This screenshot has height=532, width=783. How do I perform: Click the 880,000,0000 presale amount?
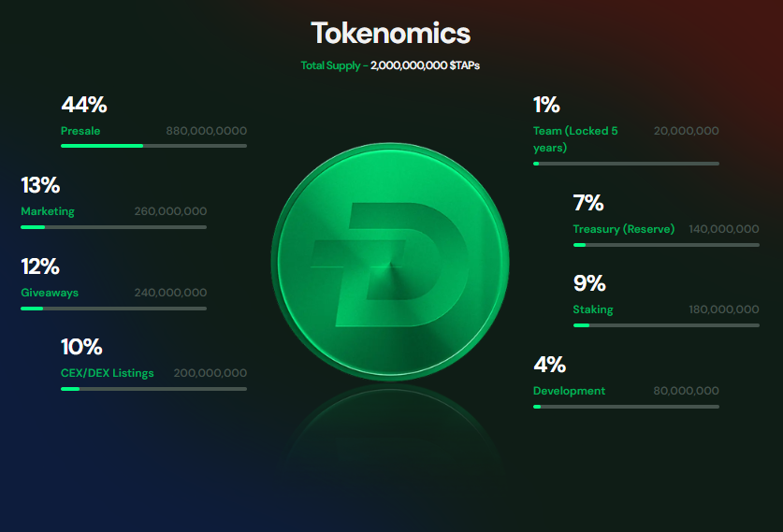206,131
